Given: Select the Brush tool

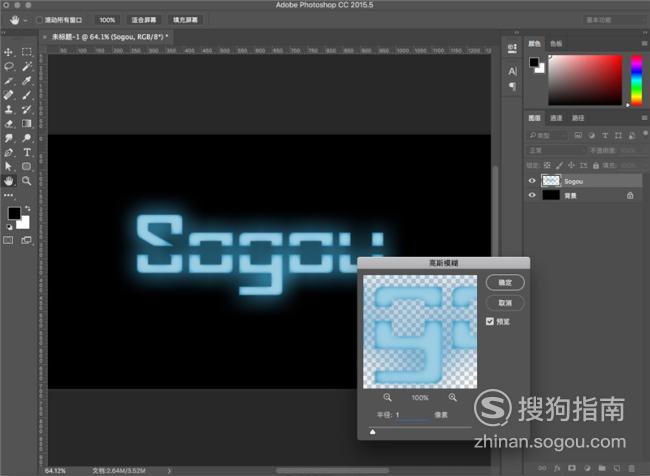Looking at the screenshot, I should click(27, 95).
